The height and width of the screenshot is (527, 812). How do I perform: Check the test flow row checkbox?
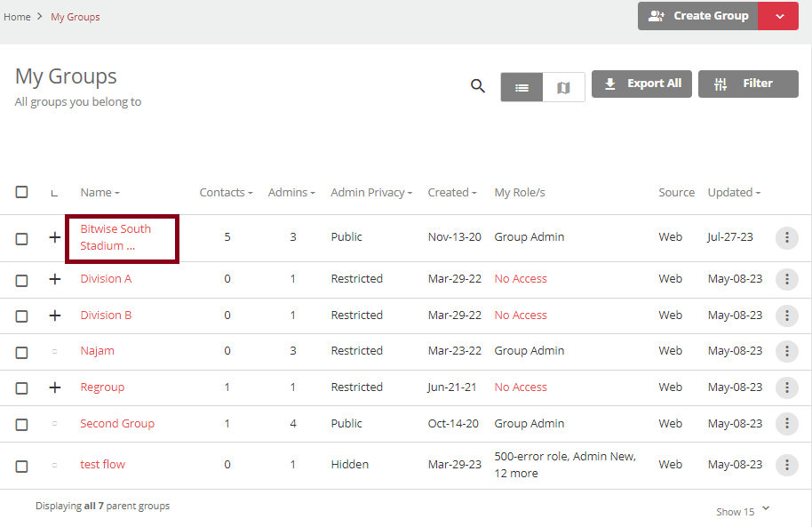pos(21,466)
